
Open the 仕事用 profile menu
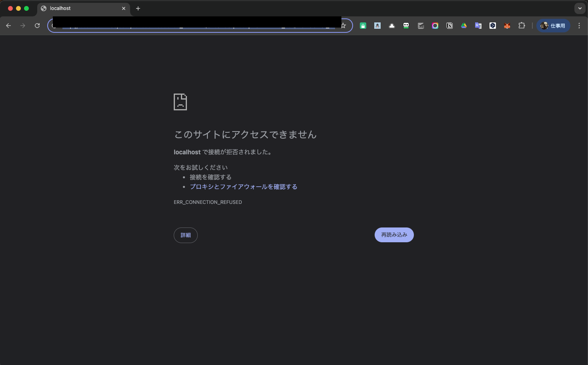click(x=553, y=26)
